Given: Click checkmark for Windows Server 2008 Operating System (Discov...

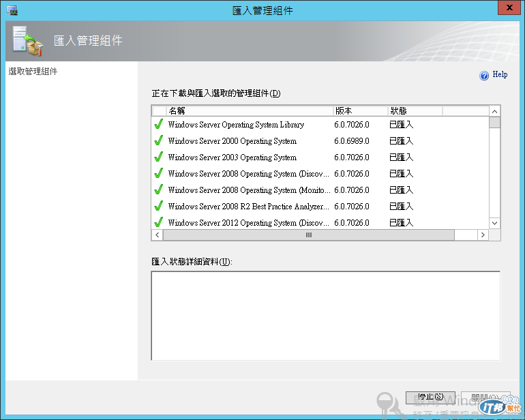Looking at the screenshot, I should click(x=159, y=173).
